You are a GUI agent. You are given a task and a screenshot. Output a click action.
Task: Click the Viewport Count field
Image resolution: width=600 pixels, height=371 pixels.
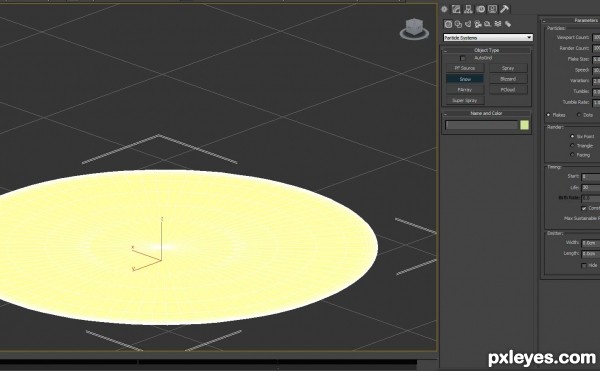tap(596, 37)
